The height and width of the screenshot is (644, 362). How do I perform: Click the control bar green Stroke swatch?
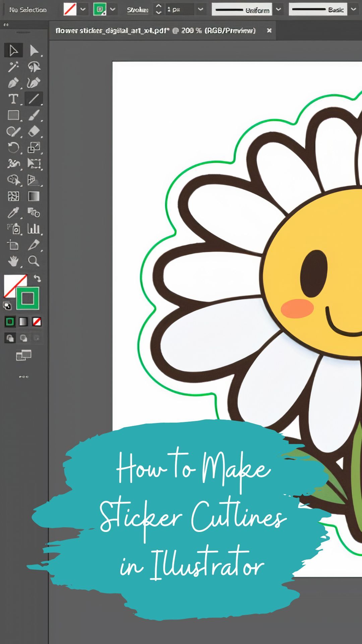click(x=100, y=9)
